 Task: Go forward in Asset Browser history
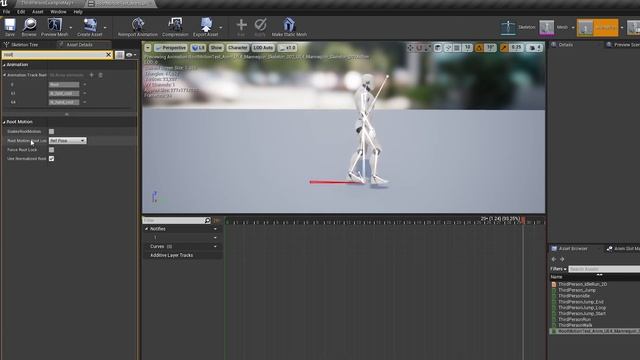pos(562,259)
